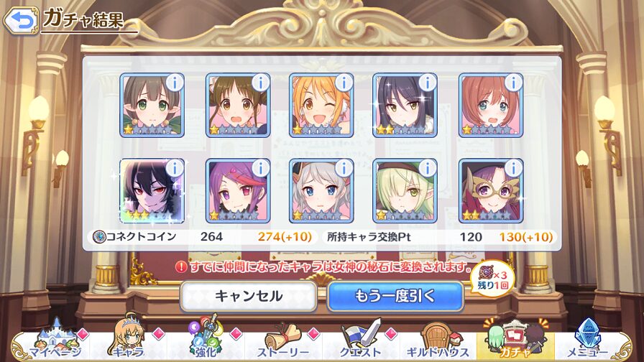Open info for the green-eyed elf character
644x362 pixels.
175,83
